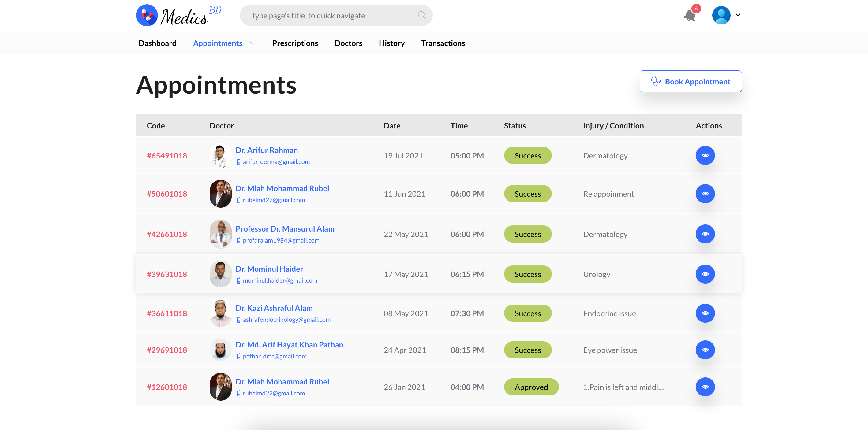Click the notification bell icon

click(690, 15)
